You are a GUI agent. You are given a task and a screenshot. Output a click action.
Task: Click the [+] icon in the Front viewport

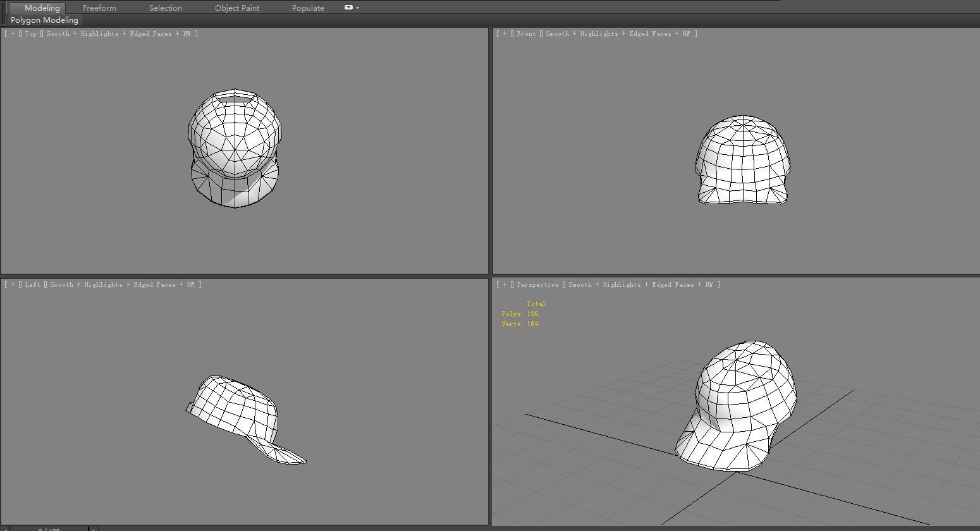(x=504, y=34)
